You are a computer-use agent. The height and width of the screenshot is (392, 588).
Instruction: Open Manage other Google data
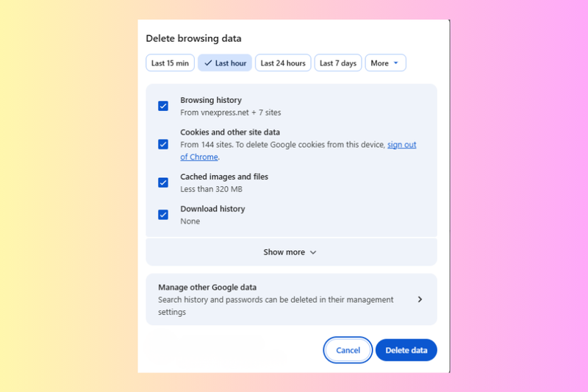tap(291, 299)
